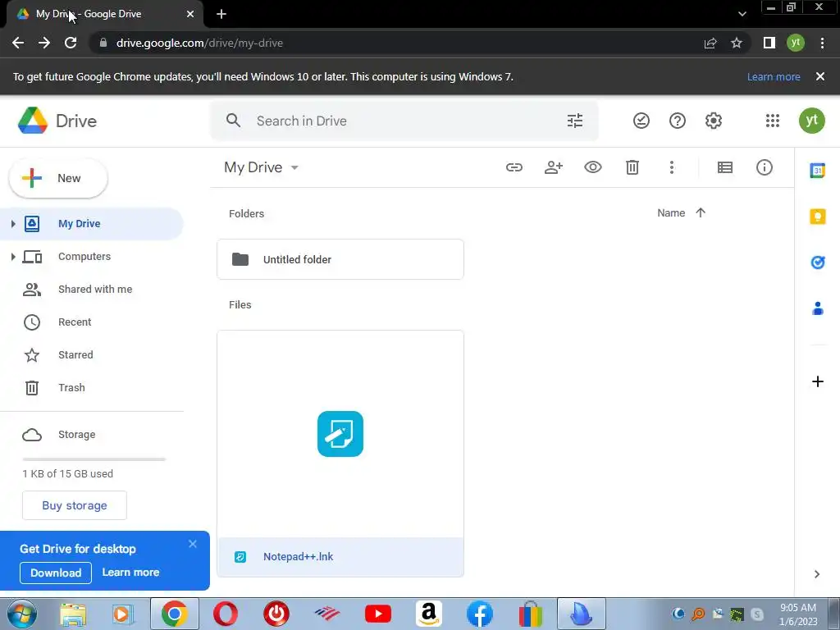Show search options filter icon
Viewport: 840px width, 630px height.
575,121
